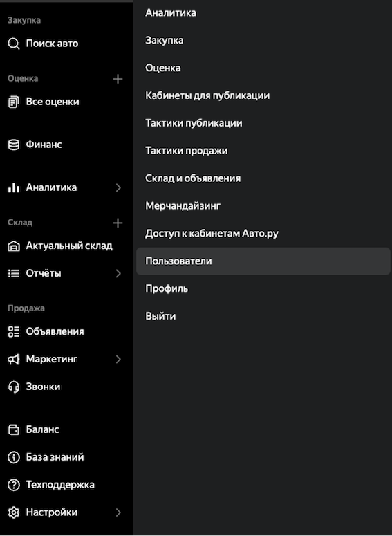The height and width of the screenshot is (536, 392).
Task: Expand the Маркетинг submenu chevron
Action: pos(118,359)
